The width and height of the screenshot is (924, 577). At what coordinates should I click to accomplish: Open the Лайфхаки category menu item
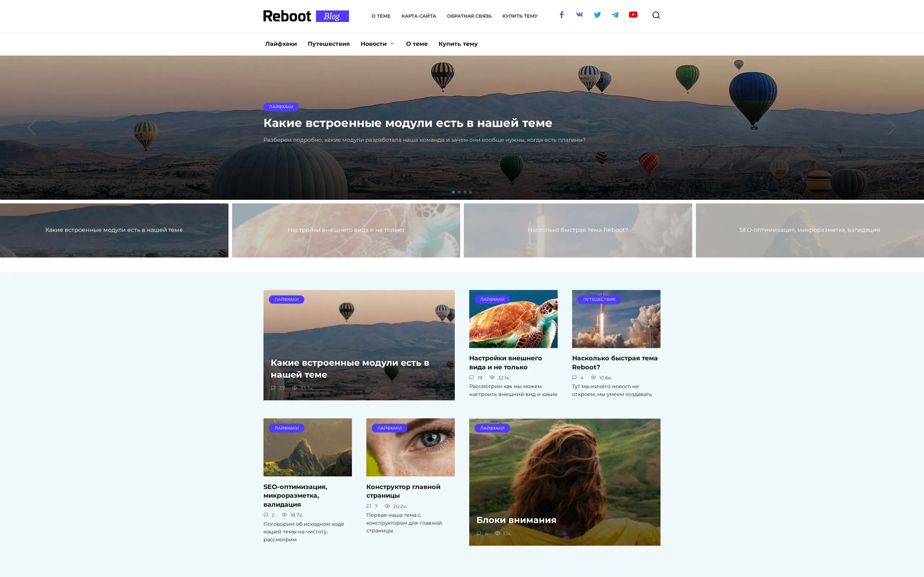point(281,44)
